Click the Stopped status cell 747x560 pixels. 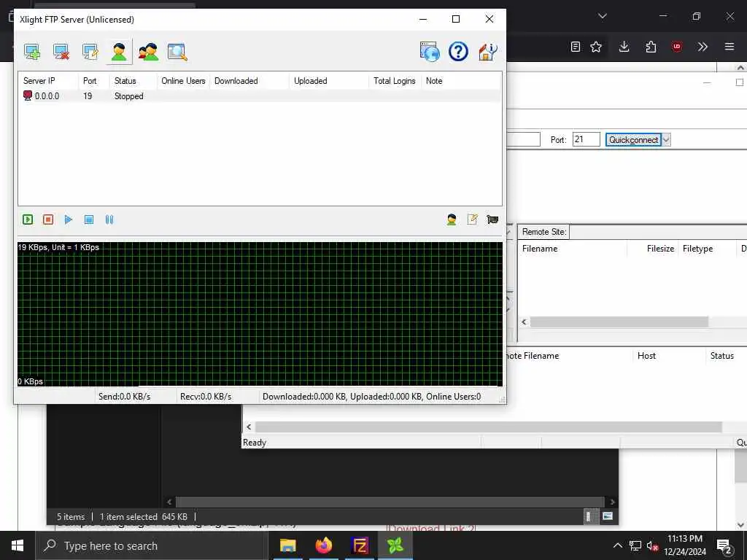pyautogui.click(x=128, y=96)
